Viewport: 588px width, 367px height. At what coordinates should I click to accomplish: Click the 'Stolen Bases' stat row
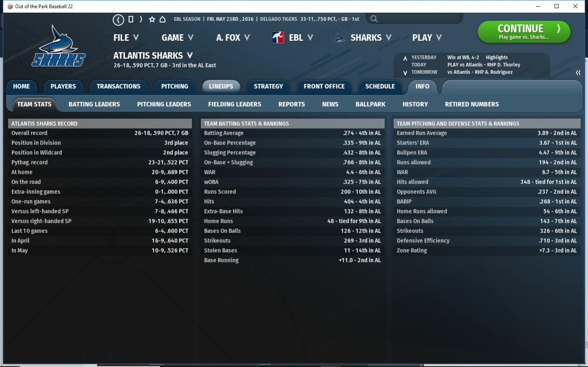click(293, 251)
